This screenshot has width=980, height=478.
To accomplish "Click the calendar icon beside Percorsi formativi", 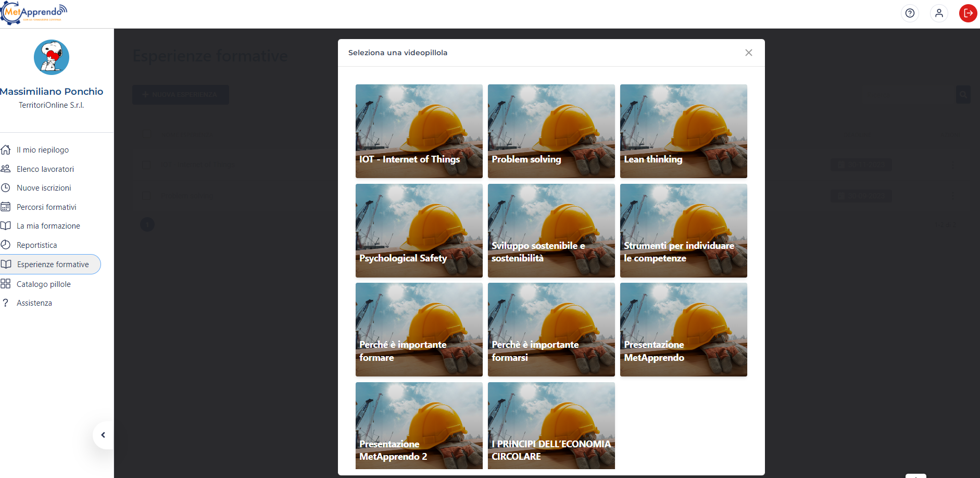I will pos(6,207).
